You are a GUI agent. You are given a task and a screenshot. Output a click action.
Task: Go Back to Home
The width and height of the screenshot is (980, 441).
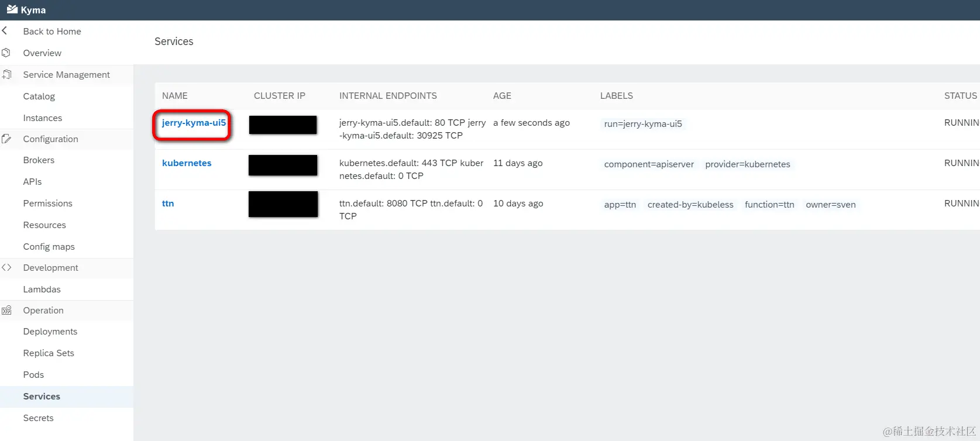(52, 32)
